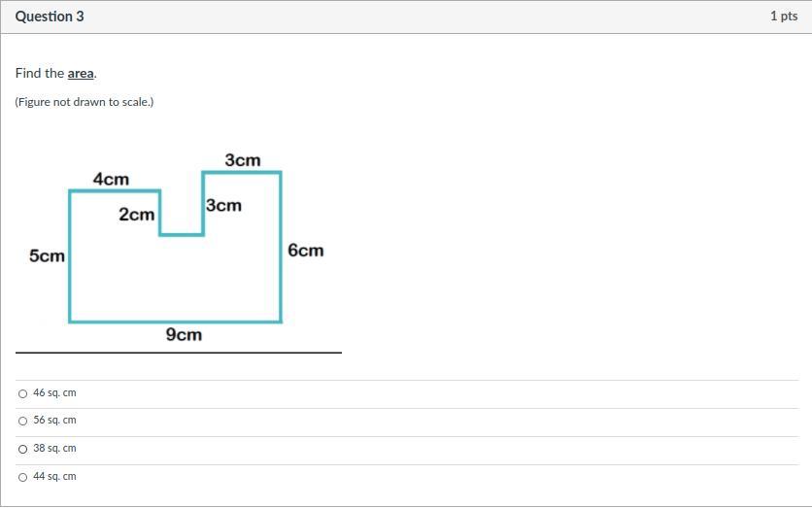This screenshot has width=812, height=508.
Task: Click the 5cm left side label
Action: (47, 256)
